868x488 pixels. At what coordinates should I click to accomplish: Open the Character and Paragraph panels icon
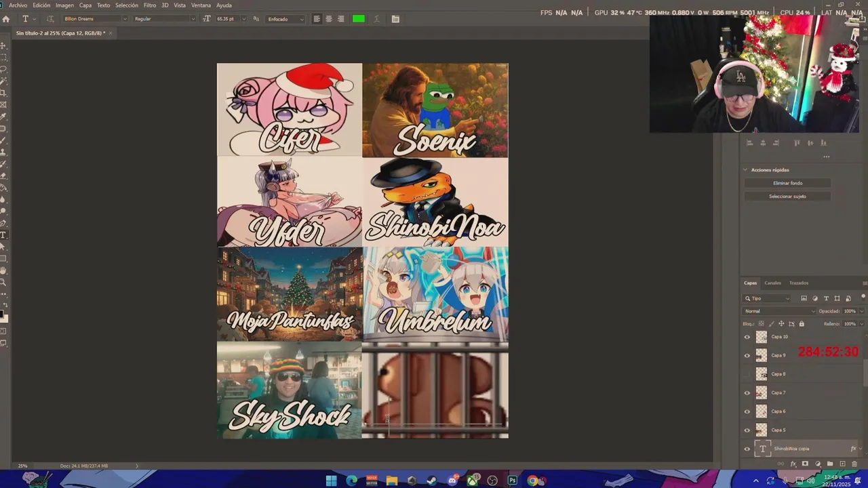395,19
